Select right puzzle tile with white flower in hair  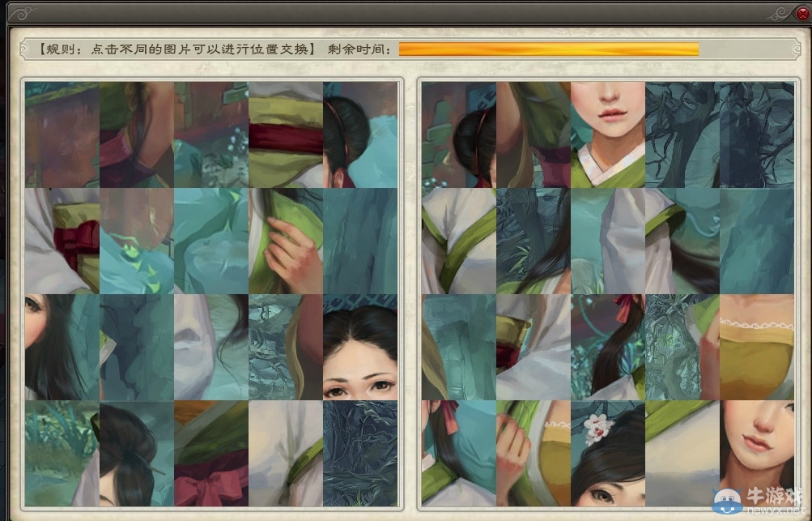(608, 454)
